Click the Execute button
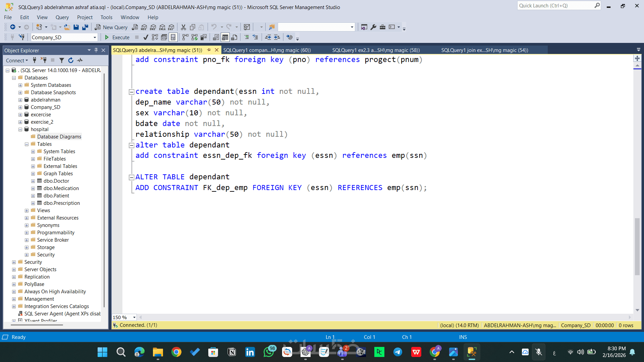The image size is (644, 362). coord(117,37)
